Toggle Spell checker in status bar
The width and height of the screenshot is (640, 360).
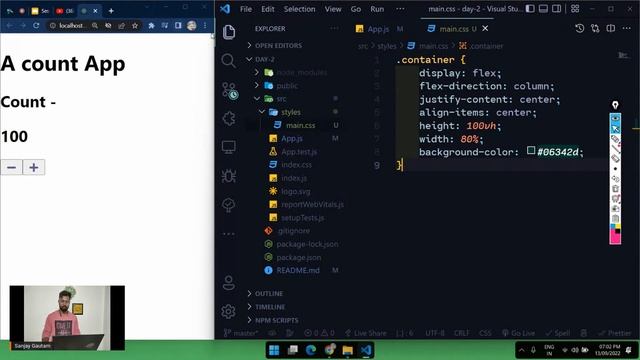click(558, 333)
